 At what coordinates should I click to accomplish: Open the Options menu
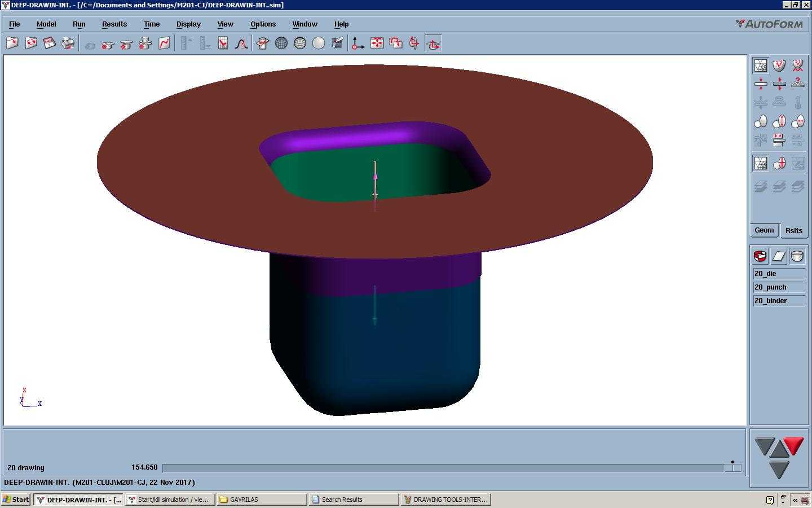(263, 24)
